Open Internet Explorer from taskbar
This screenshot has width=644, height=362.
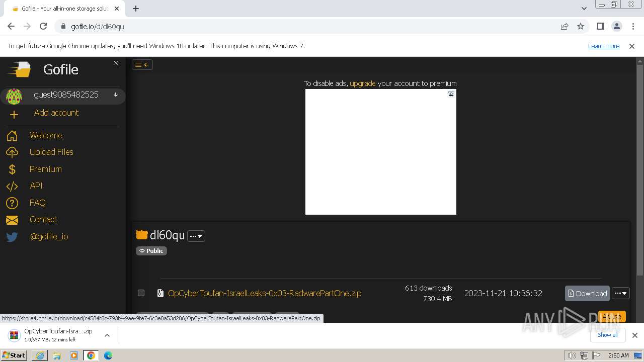pyautogui.click(x=40, y=355)
